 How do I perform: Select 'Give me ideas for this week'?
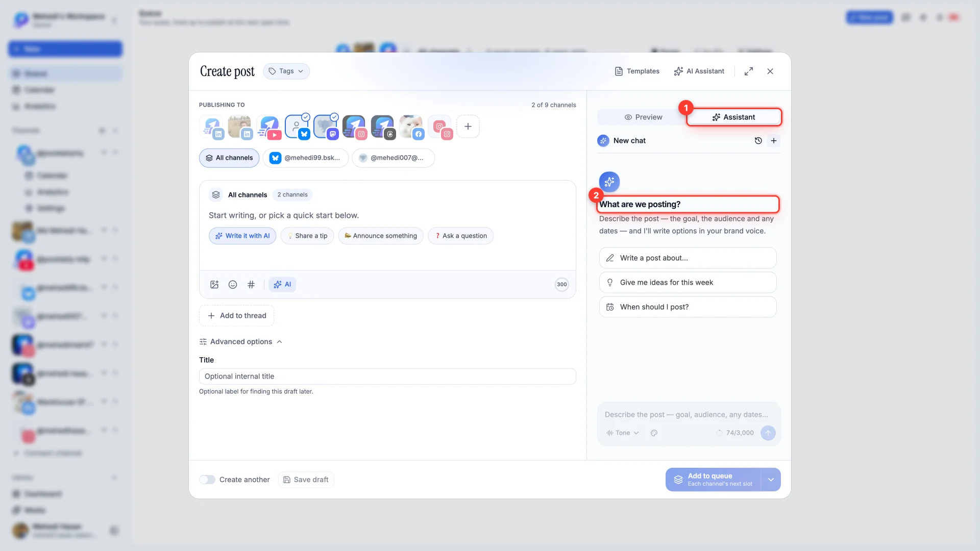[x=688, y=283]
